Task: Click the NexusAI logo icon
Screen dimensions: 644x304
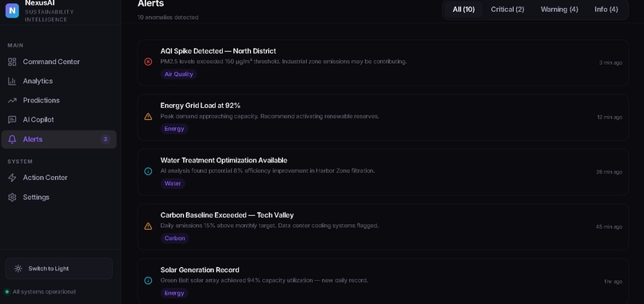Action: click(x=12, y=10)
